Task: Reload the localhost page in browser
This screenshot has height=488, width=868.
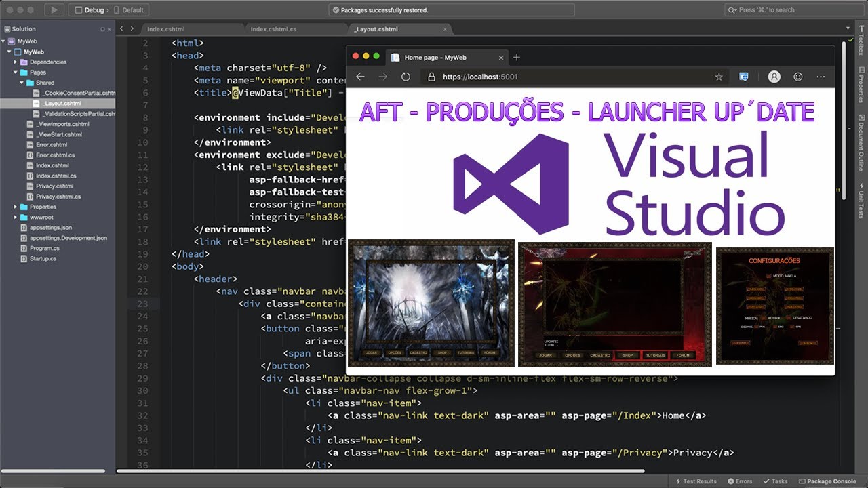Action: [x=406, y=77]
